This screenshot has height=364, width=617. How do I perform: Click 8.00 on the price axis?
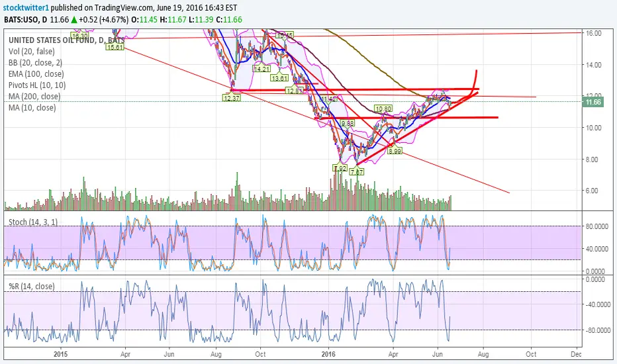[593, 159]
